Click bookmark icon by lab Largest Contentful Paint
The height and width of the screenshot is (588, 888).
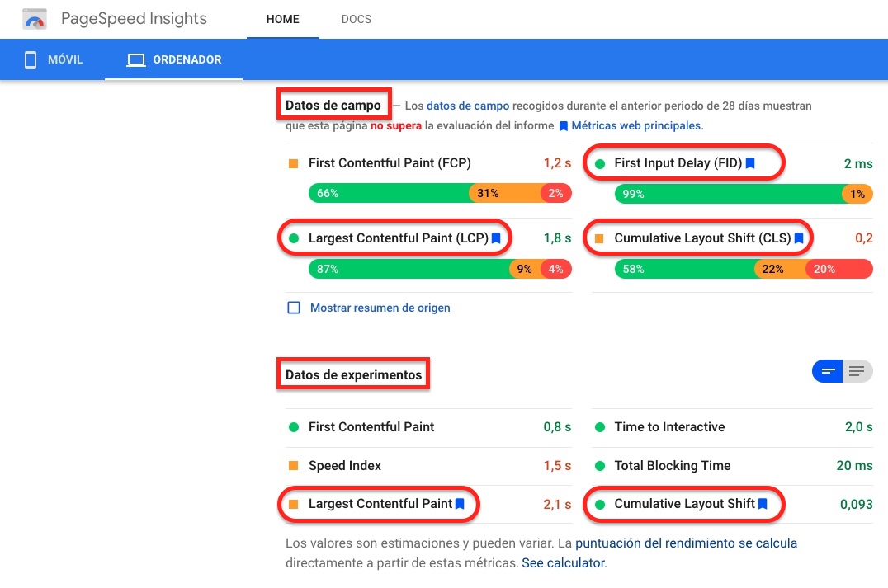pos(460,503)
